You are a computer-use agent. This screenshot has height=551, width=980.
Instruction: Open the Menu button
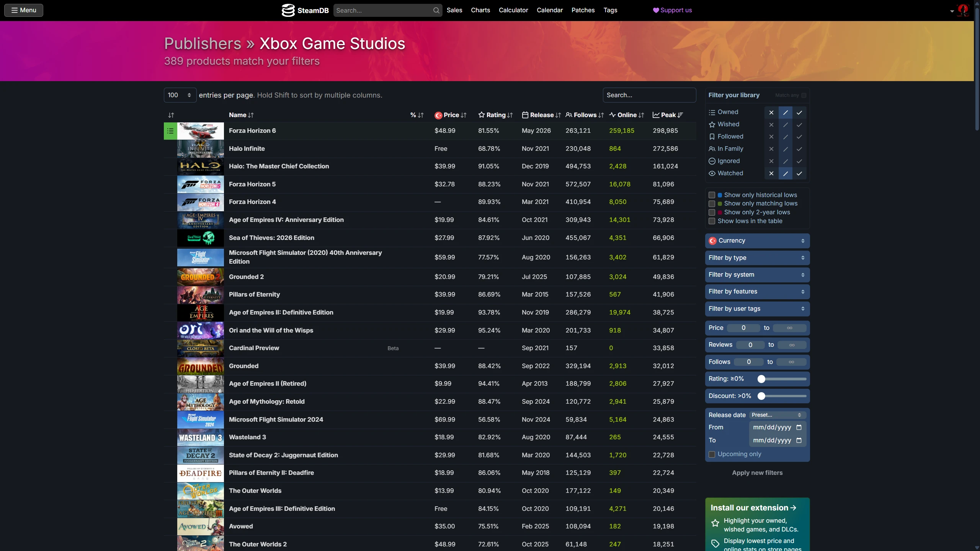click(x=24, y=10)
